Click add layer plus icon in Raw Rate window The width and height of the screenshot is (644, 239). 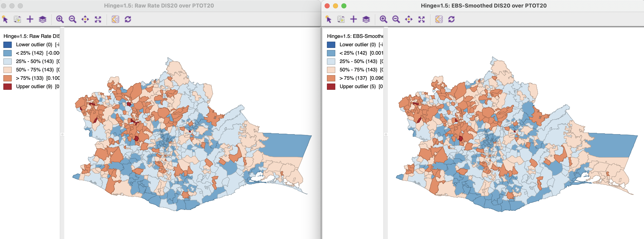[30, 19]
